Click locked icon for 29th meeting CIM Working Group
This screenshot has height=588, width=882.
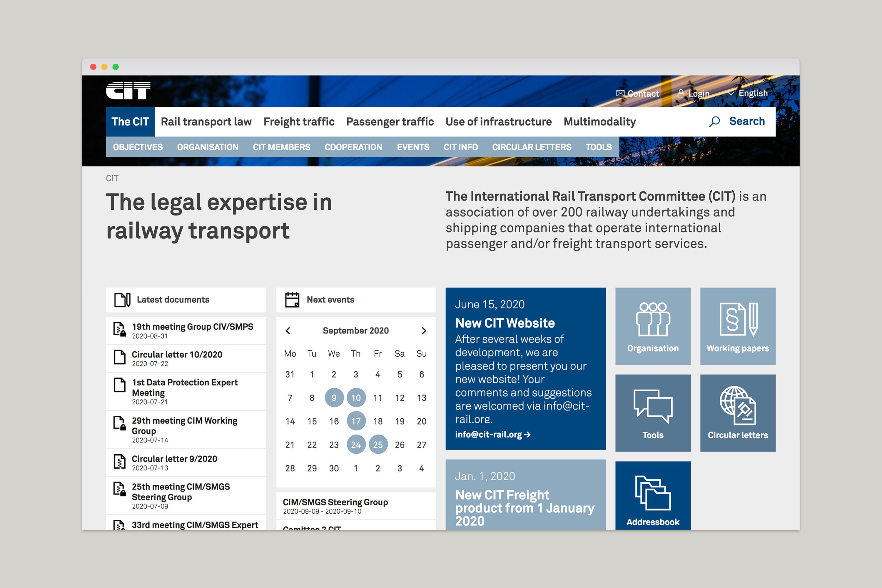click(x=120, y=423)
